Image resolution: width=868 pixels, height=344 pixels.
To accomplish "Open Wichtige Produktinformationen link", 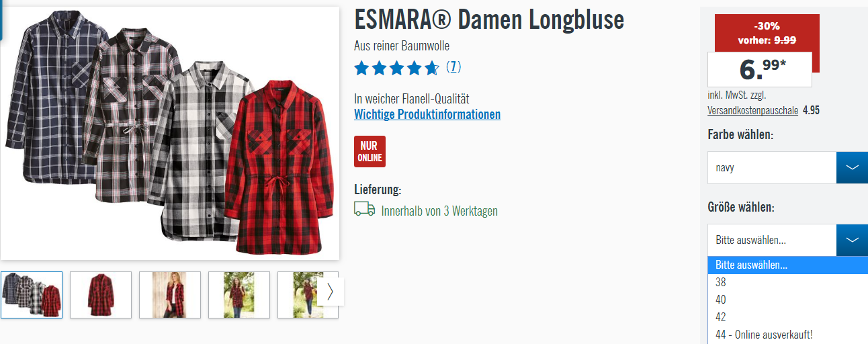I will (427, 114).
